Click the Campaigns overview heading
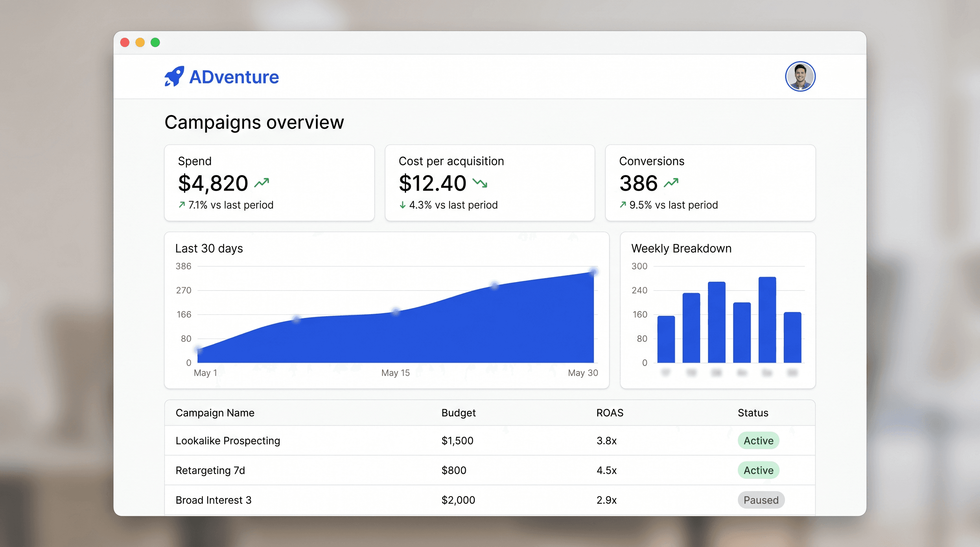 click(254, 123)
